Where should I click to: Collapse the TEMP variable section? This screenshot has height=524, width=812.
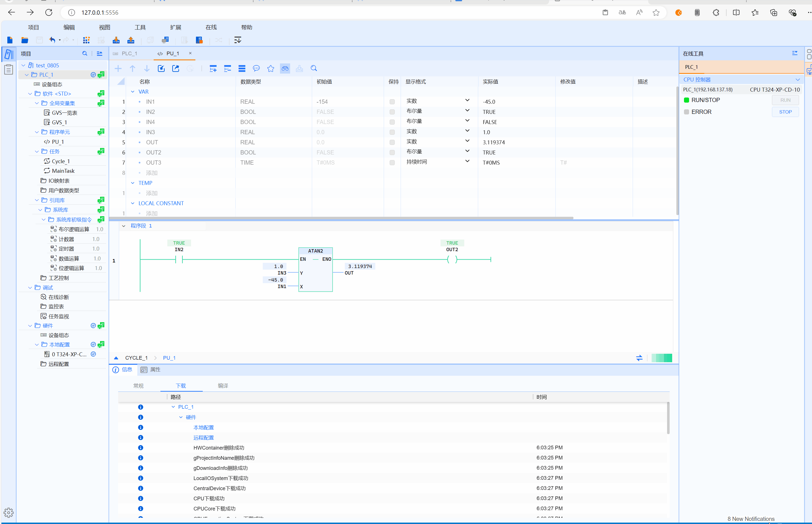133,183
